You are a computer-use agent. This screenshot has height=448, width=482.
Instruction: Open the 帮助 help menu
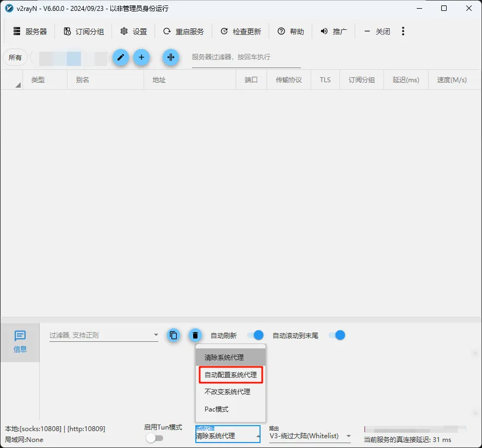click(x=291, y=32)
